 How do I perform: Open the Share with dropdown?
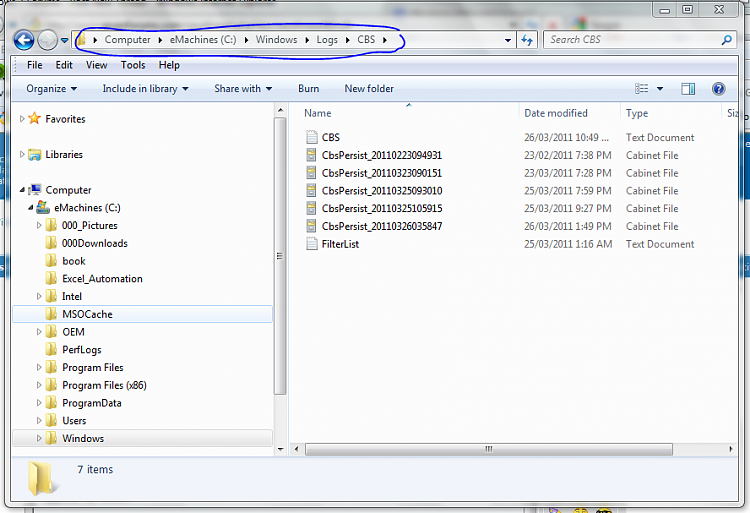[x=243, y=88]
